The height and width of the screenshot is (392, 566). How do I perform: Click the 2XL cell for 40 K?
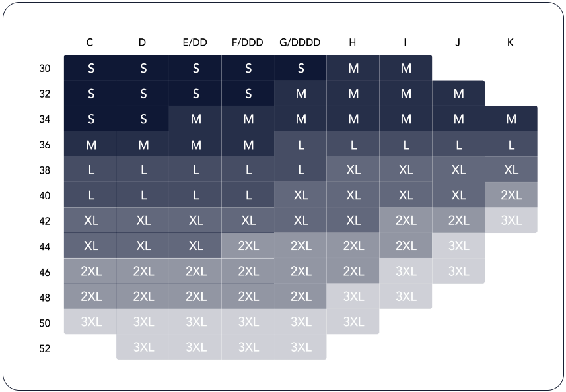click(511, 195)
